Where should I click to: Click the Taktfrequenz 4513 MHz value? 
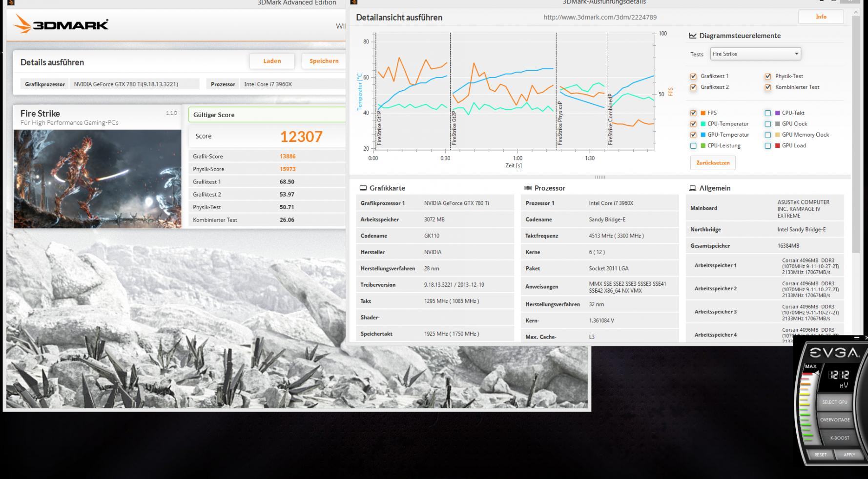(x=616, y=236)
